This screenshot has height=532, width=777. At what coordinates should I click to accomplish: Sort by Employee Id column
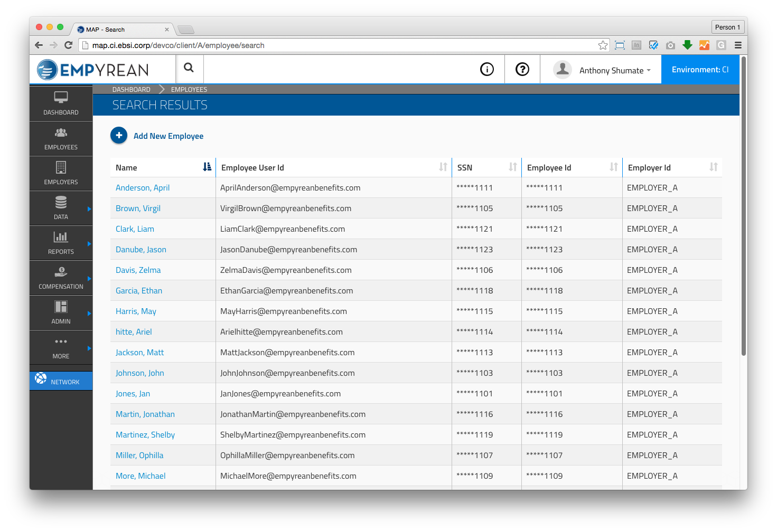coord(614,167)
